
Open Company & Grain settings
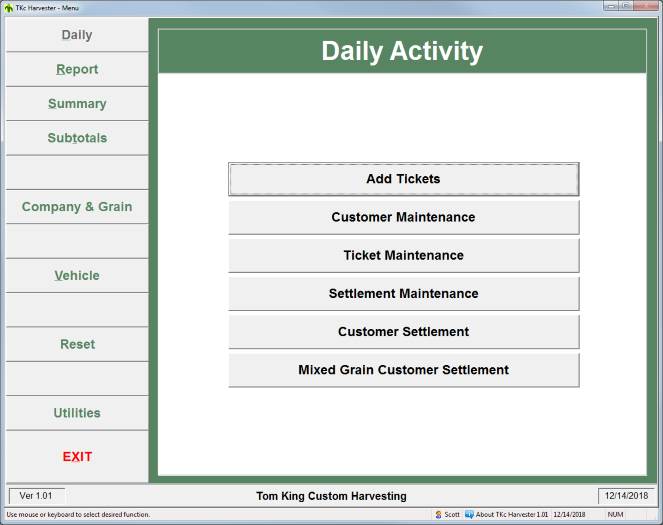77,207
